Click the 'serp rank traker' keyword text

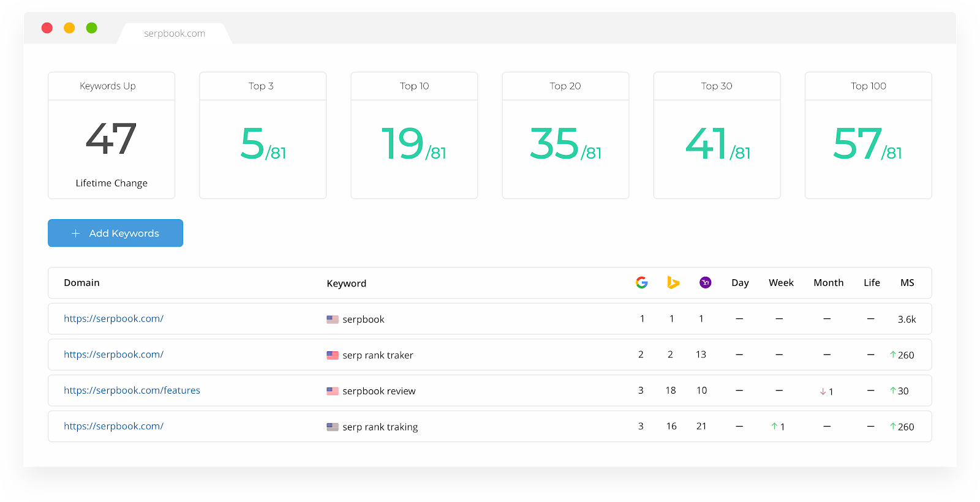point(378,355)
